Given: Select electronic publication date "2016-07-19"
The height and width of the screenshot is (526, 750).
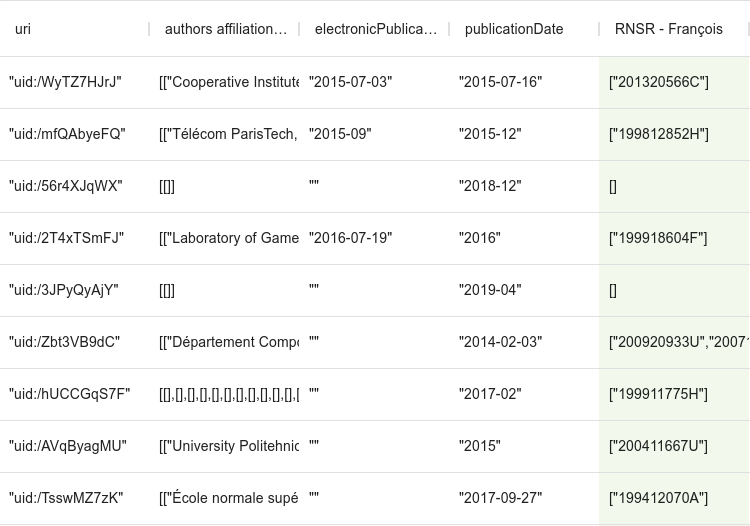Looking at the screenshot, I should 350,238.
